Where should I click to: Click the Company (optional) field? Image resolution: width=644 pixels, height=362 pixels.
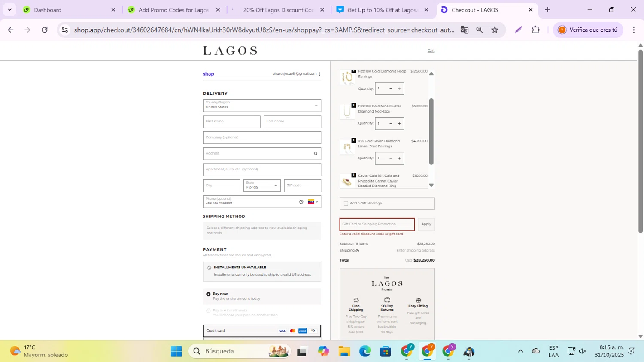262,137
